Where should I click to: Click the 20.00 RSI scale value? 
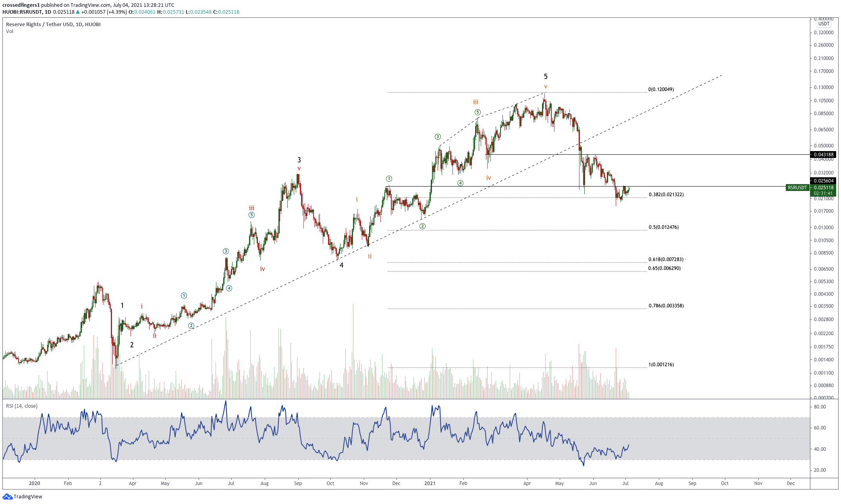coord(820,470)
